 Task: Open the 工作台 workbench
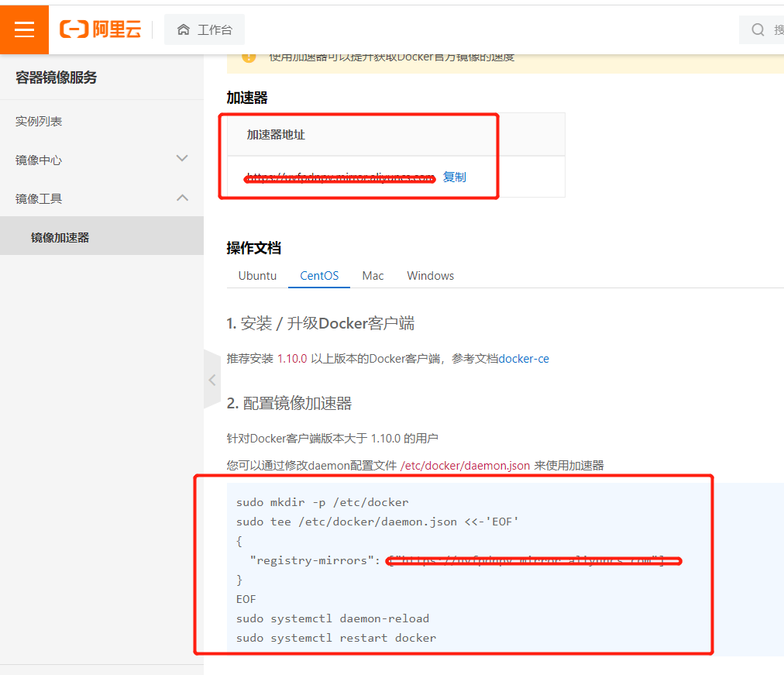(x=205, y=29)
